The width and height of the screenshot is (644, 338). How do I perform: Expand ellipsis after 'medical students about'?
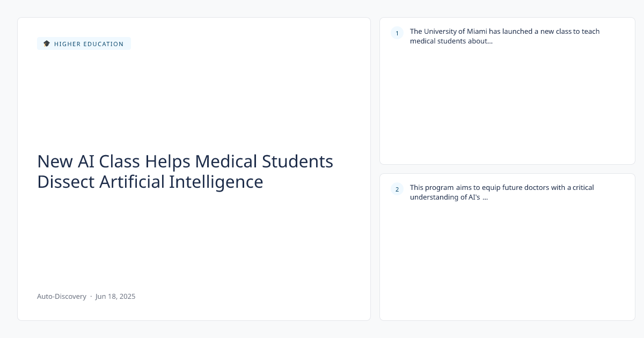[489, 41]
